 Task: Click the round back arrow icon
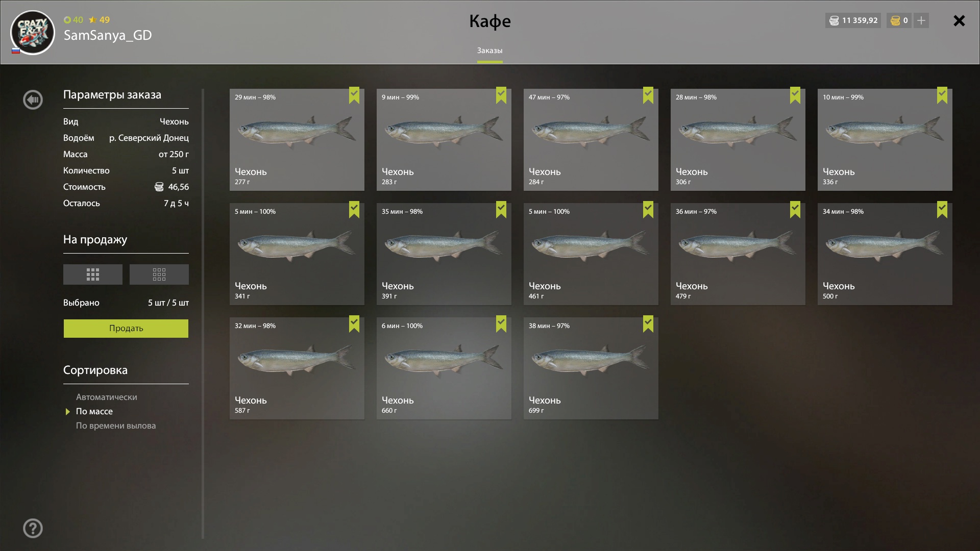tap(33, 99)
